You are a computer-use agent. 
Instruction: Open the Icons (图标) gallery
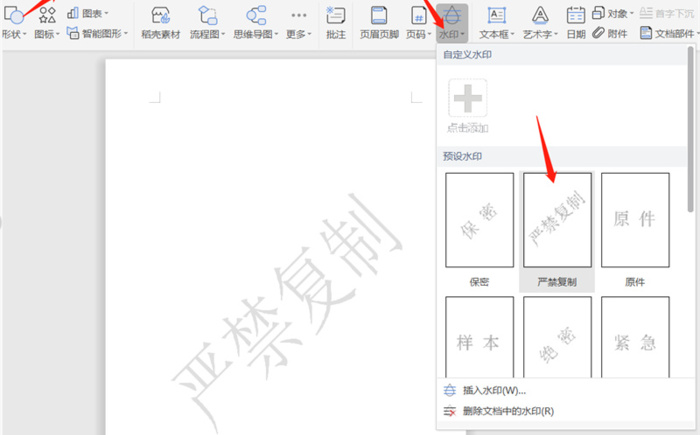pyautogui.click(x=47, y=22)
